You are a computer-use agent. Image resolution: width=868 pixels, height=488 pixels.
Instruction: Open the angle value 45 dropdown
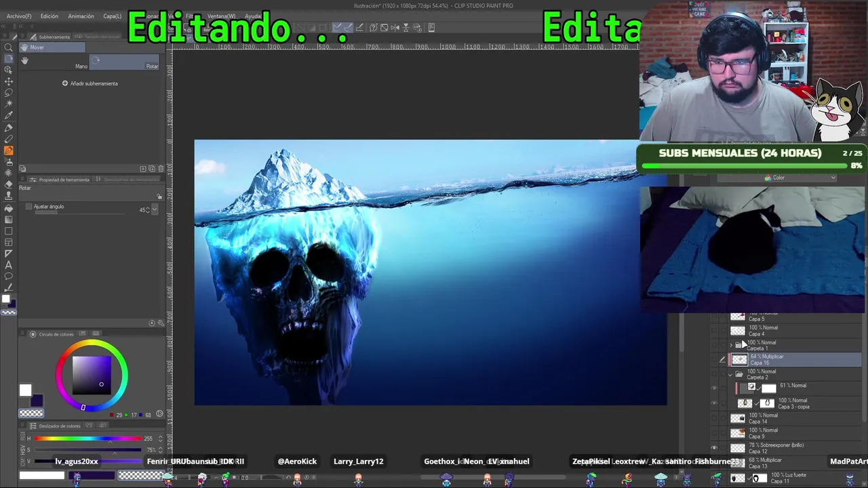[155, 210]
